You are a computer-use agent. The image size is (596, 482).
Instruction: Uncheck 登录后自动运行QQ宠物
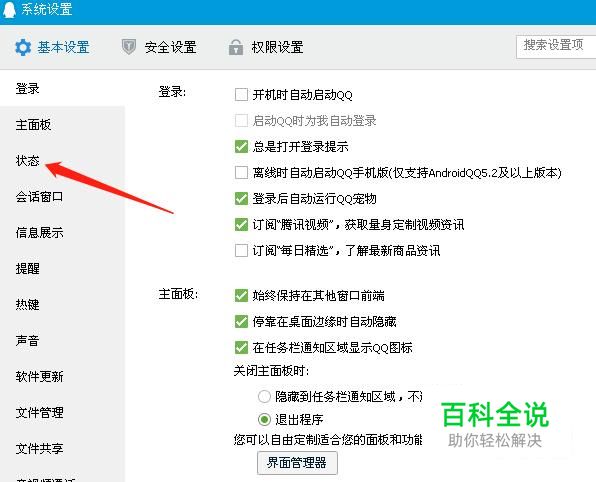coord(241,198)
